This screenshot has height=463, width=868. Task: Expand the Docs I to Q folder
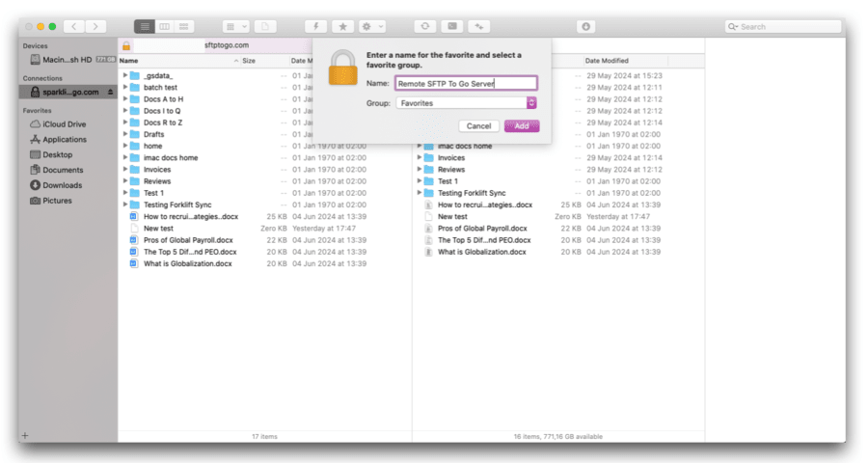click(125, 111)
